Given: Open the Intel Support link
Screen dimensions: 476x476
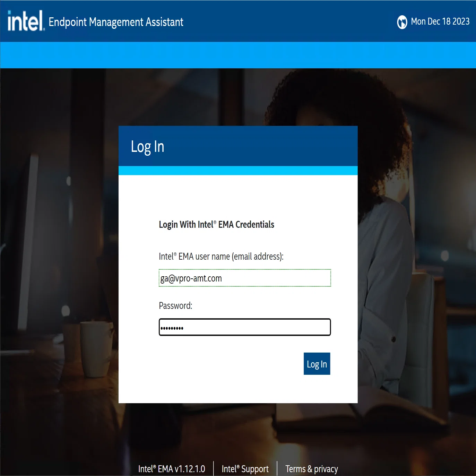Looking at the screenshot, I should click(245, 469).
